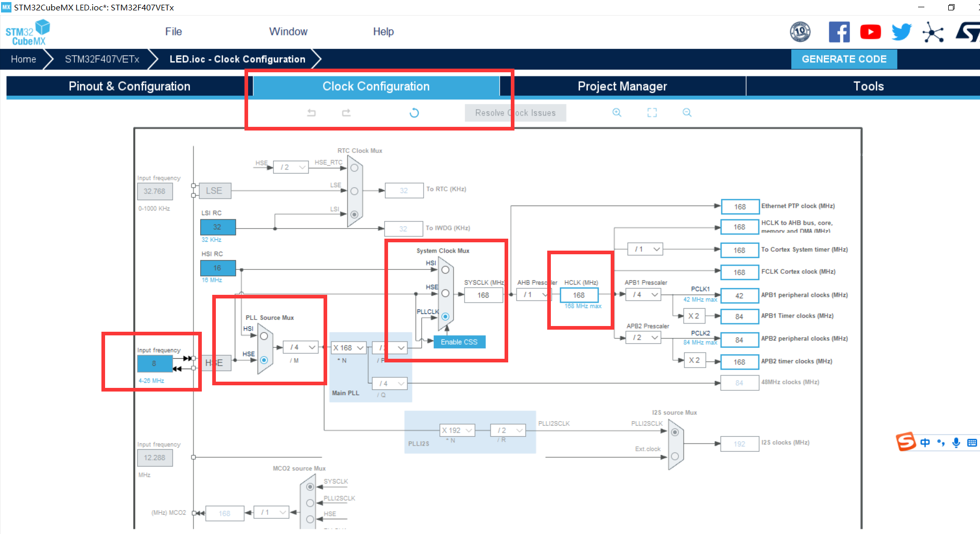
Task: Open the Help menu
Action: (x=383, y=32)
